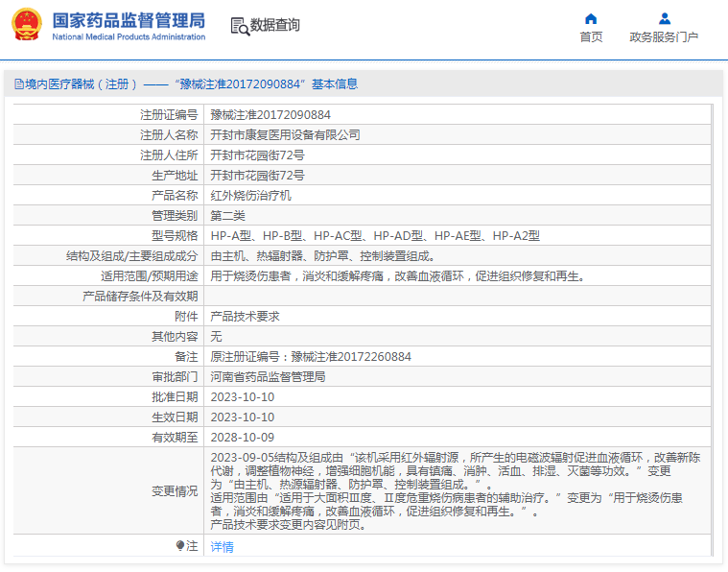
Task: Click 适用范围/预期用途 label
Action: 150,276
